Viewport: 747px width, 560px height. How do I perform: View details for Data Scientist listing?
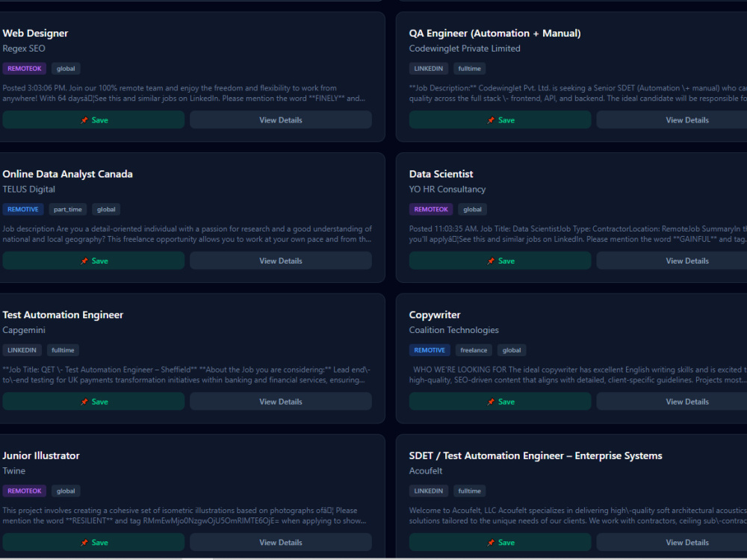pyautogui.click(x=687, y=261)
